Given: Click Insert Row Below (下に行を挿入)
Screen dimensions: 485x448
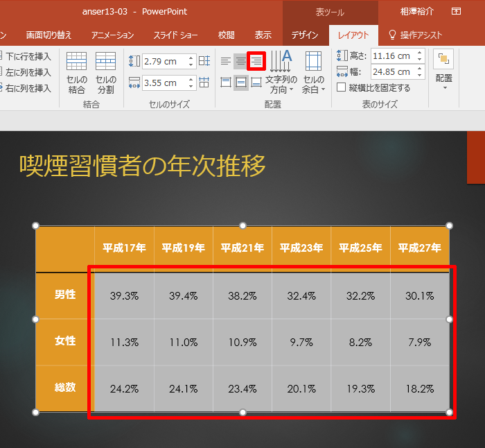Looking at the screenshot, I should point(26,56).
